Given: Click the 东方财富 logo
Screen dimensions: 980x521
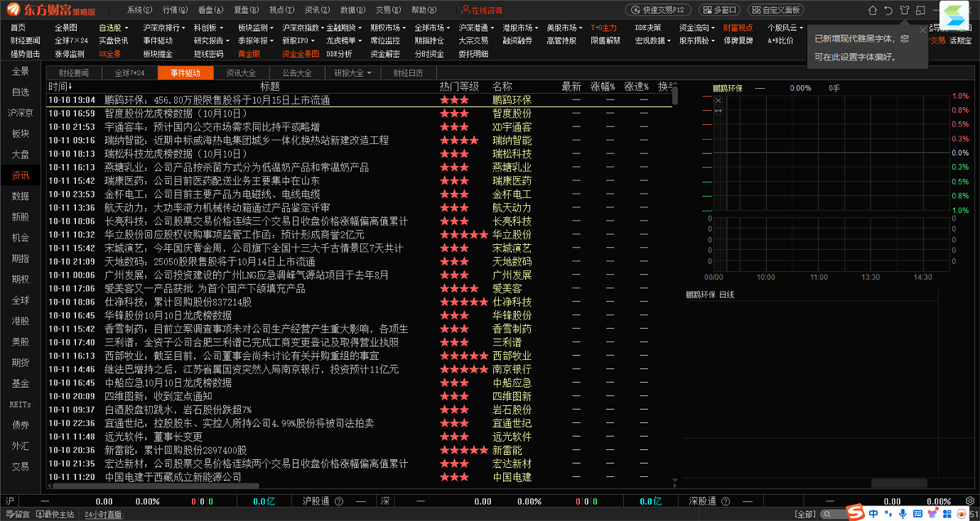Looking at the screenshot, I should click(49, 11).
